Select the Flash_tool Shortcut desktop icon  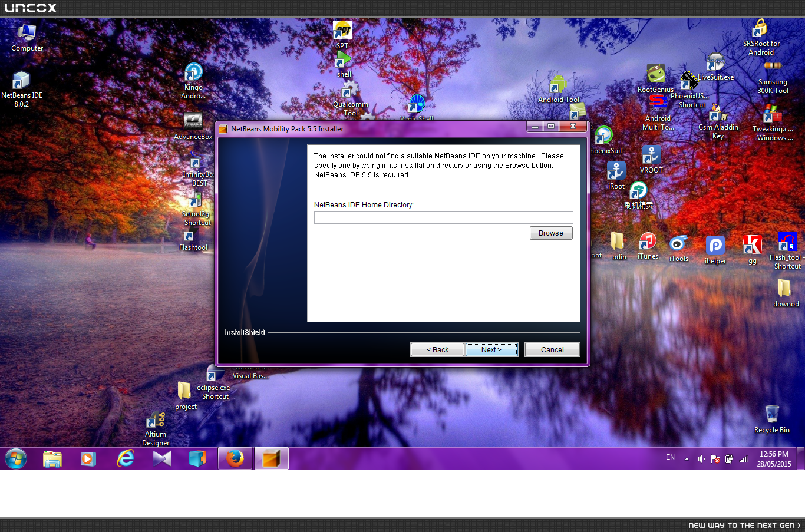pos(787,251)
